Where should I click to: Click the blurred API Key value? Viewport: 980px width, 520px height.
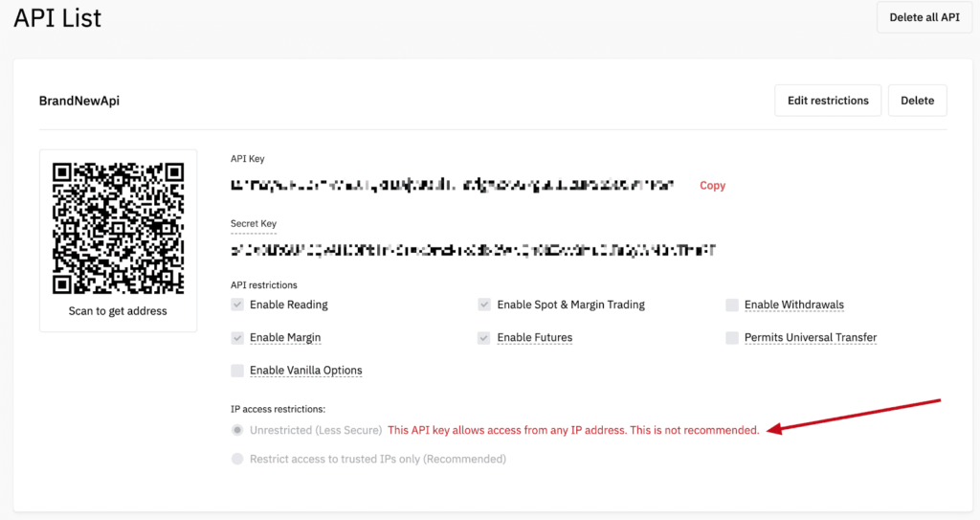point(452,185)
